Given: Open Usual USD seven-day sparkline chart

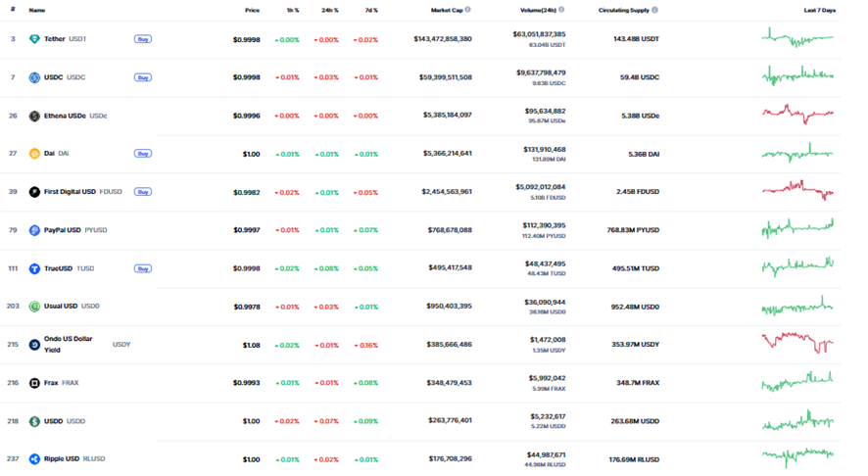Looking at the screenshot, I should tap(797, 307).
